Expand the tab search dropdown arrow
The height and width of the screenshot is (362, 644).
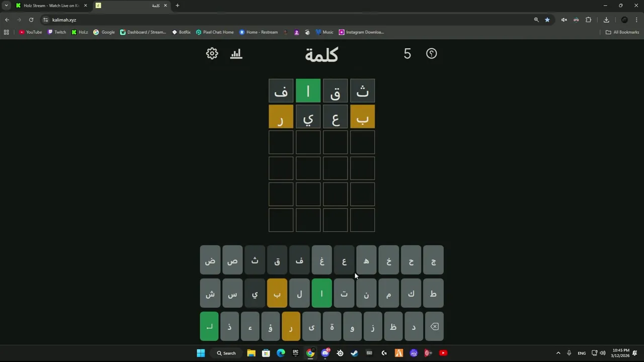pos(6,6)
